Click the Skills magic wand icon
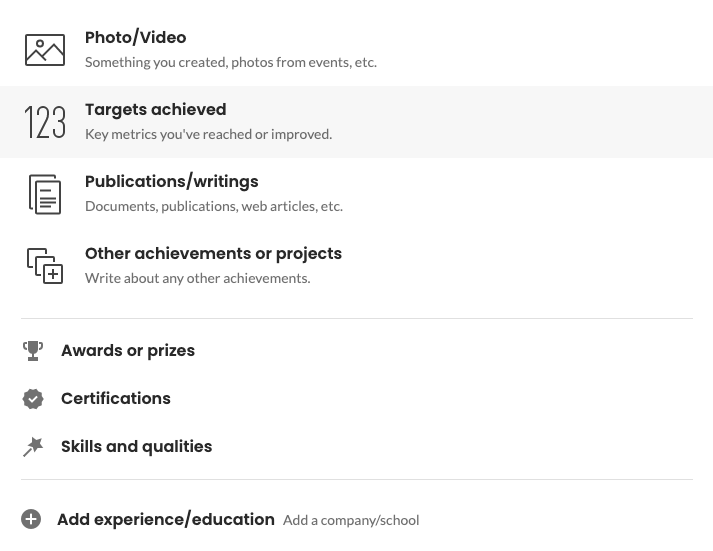713x551 pixels. [33, 447]
